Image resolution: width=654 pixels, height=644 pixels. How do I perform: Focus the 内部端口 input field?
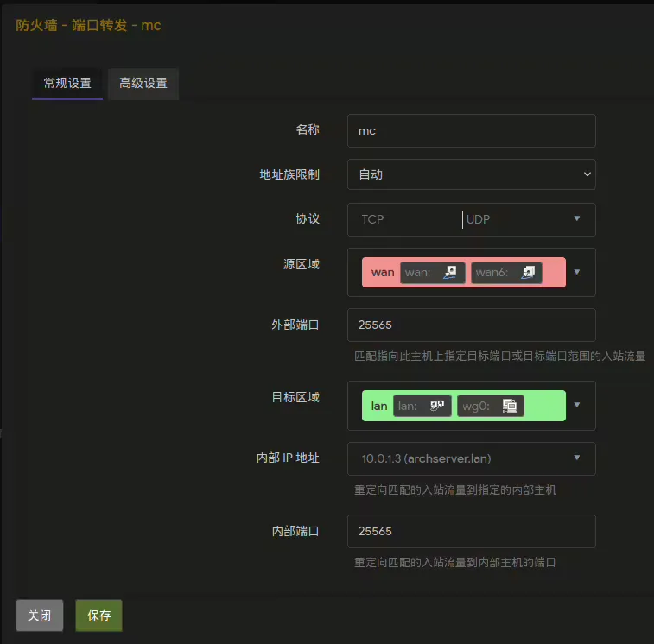471,532
